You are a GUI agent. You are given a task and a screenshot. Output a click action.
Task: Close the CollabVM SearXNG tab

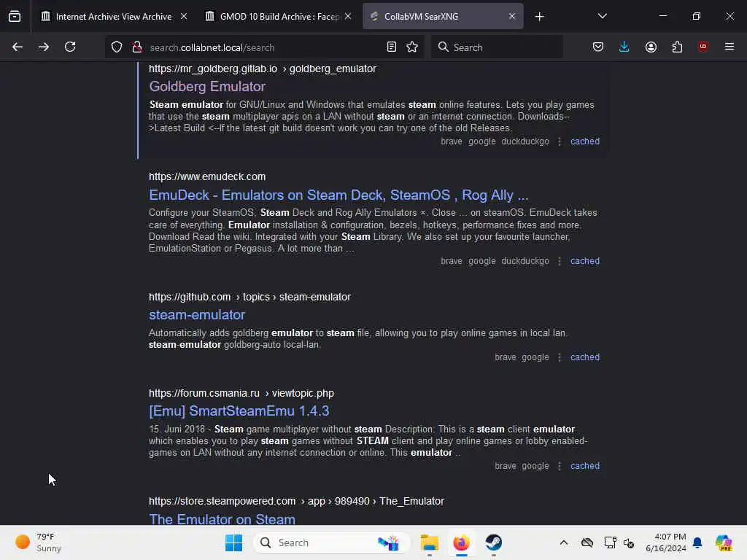(x=511, y=16)
